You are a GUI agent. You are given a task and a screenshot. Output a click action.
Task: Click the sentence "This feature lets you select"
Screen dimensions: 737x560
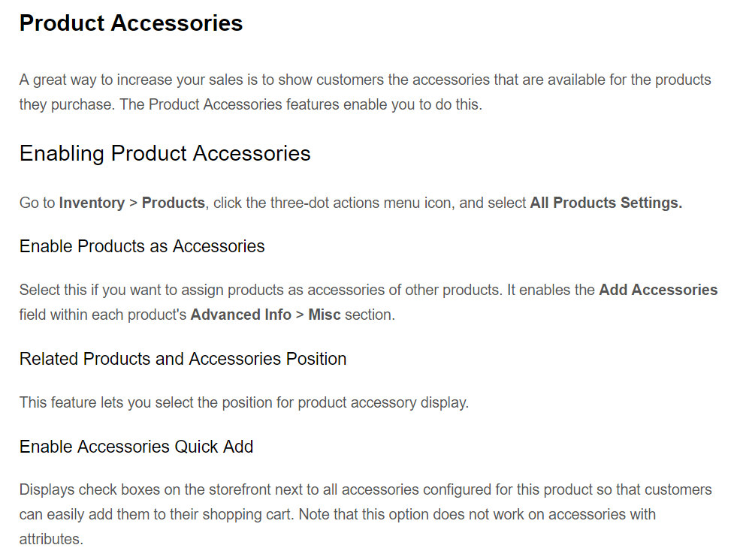(243, 402)
